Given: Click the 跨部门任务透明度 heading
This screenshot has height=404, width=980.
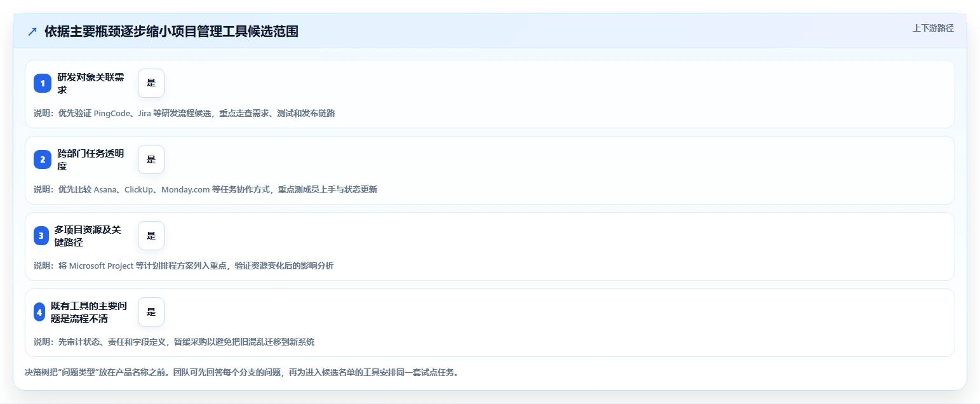Looking at the screenshot, I should click(x=91, y=159).
